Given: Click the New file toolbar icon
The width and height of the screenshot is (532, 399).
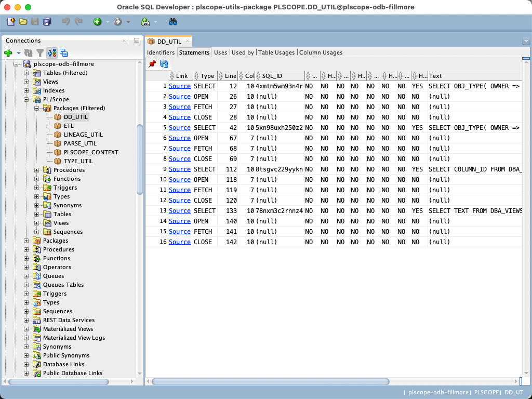Looking at the screenshot, I should [11, 22].
